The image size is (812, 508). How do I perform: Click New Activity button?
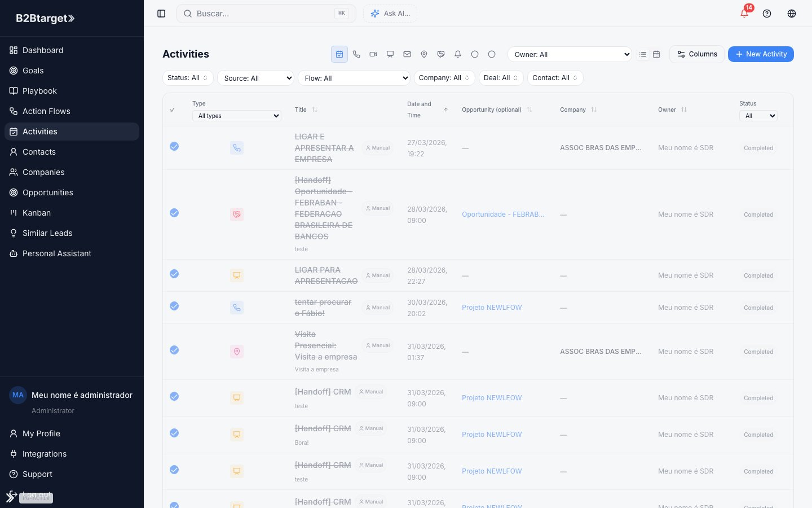(761, 54)
